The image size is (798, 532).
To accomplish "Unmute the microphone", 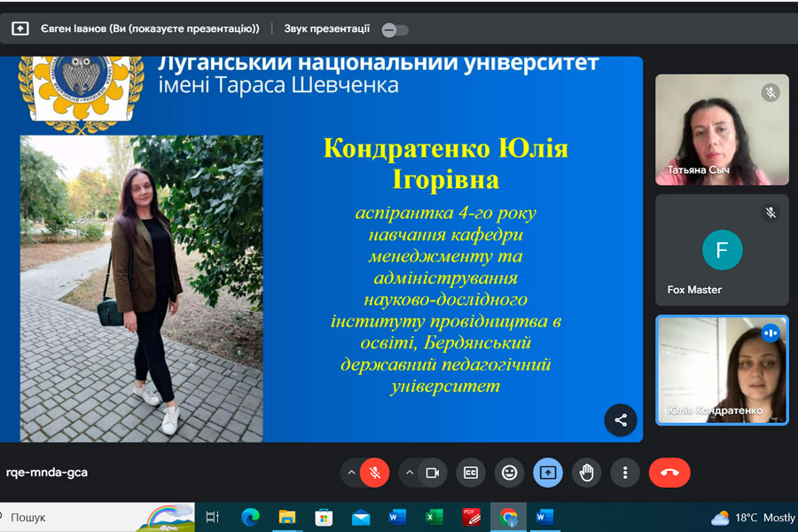I will pyautogui.click(x=374, y=473).
